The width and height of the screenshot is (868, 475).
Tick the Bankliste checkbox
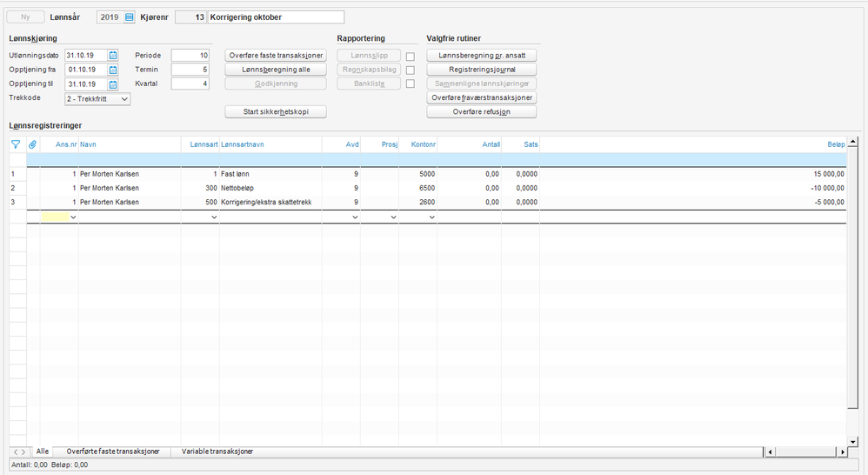click(x=411, y=84)
